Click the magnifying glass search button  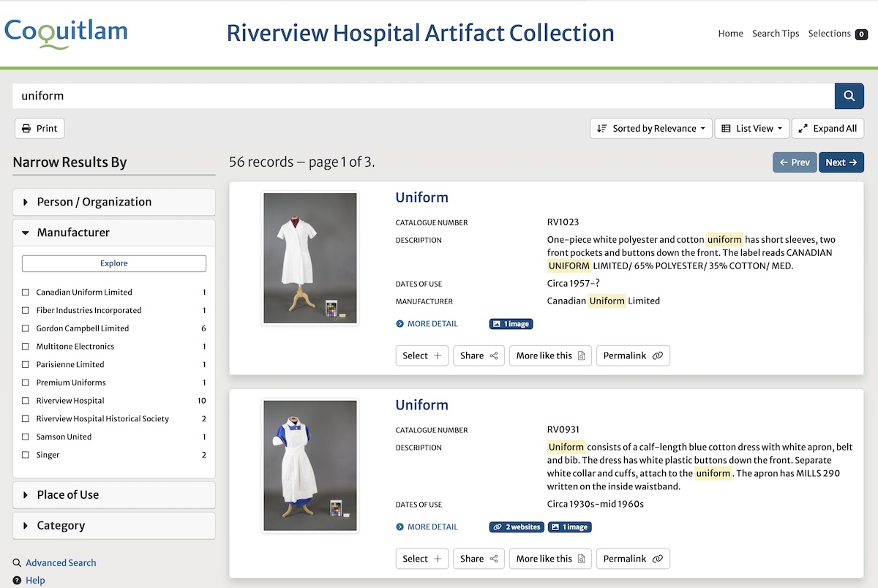pos(849,96)
